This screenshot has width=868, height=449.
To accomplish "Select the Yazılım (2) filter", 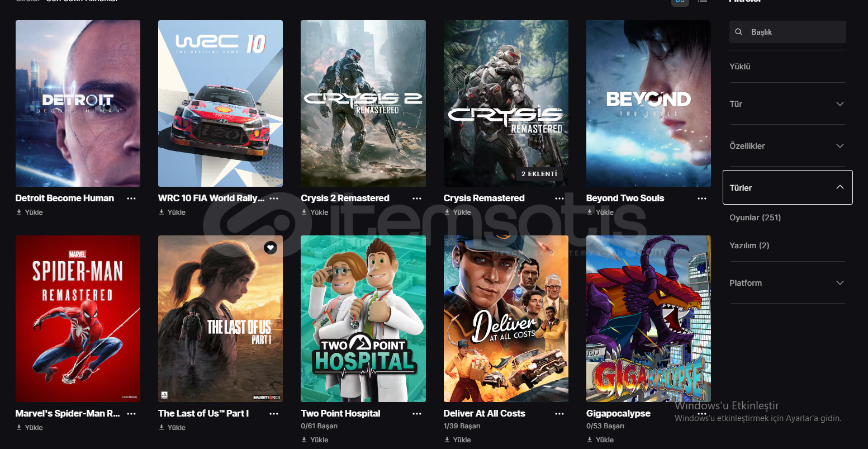I will (750, 245).
